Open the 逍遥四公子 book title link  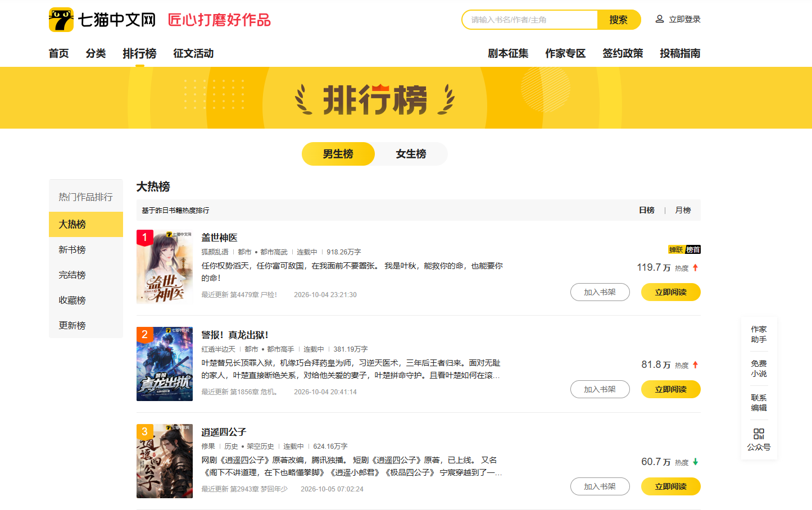point(224,432)
